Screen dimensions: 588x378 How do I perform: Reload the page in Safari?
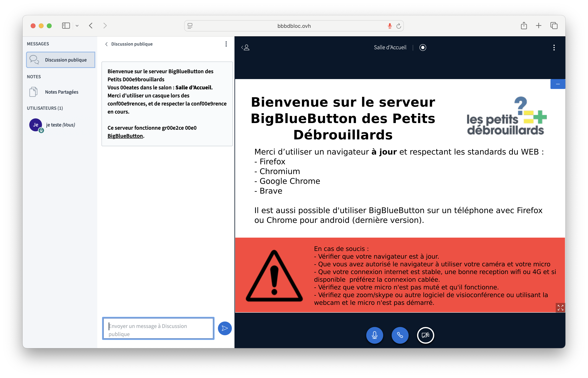click(x=399, y=26)
